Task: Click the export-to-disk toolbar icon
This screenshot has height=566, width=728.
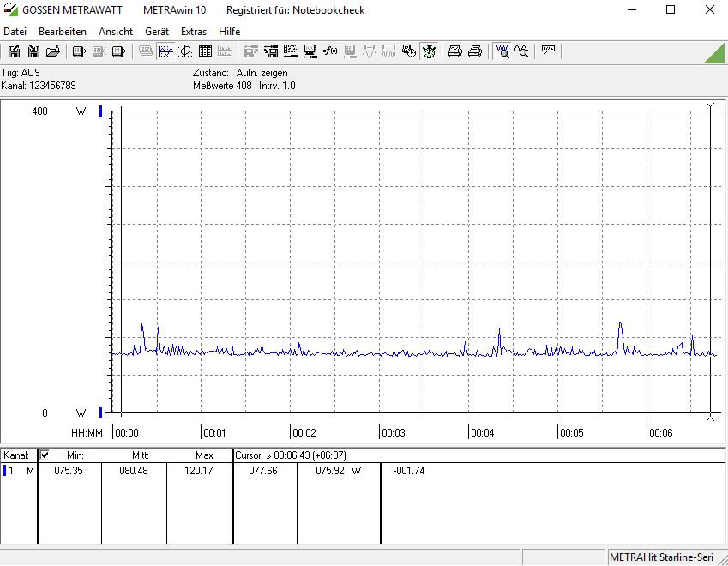Action: click(x=14, y=51)
